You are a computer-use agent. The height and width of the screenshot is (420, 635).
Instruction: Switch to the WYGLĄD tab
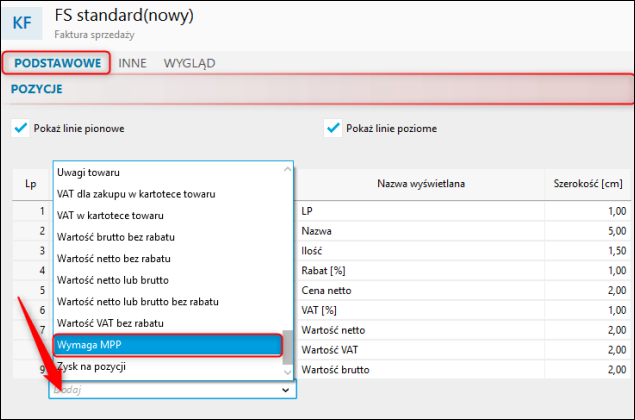click(189, 63)
